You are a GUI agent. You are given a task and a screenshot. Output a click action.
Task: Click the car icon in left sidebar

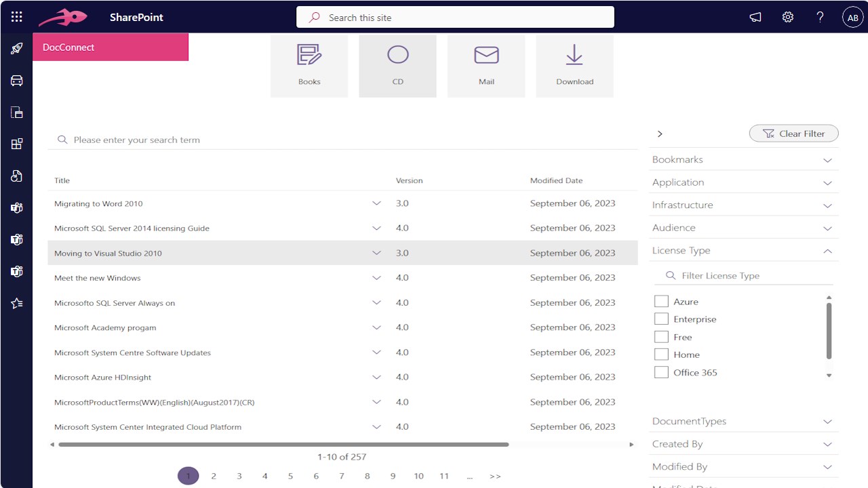[16, 81]
